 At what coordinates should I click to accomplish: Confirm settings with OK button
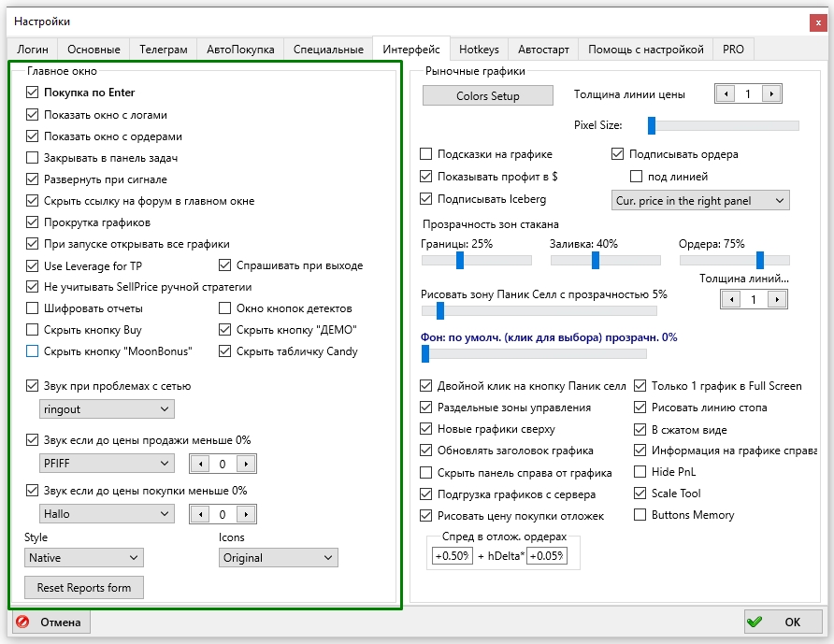coord(783,622)
